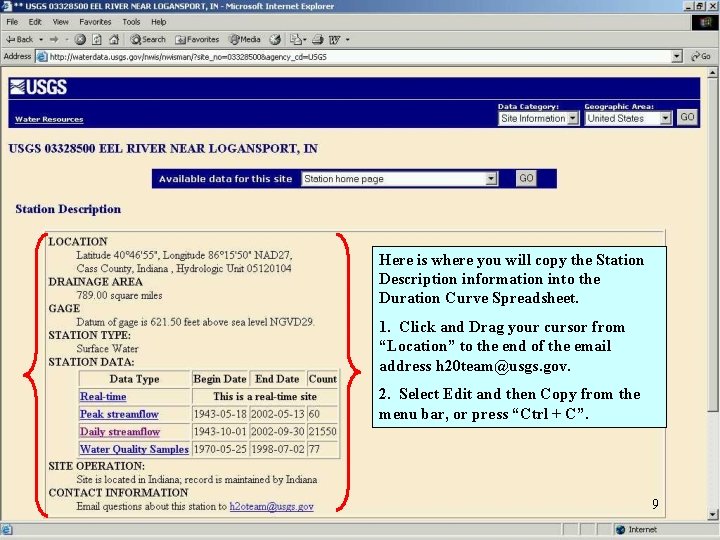
Task: Open the Station home page dropdown
Action: pos(399,179)
